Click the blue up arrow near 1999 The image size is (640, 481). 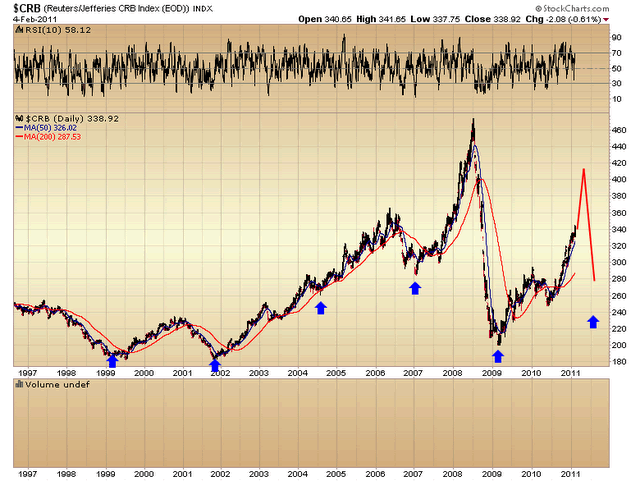click(x=112, y=361)
